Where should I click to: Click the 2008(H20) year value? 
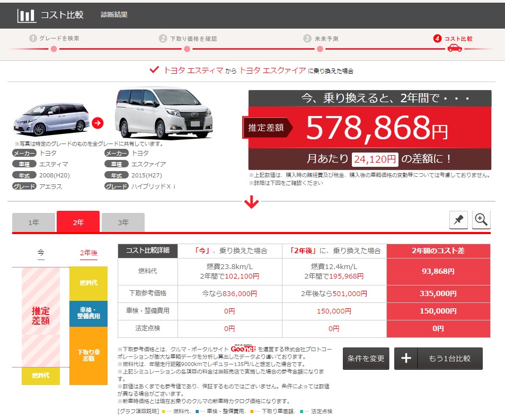(55, 175)
